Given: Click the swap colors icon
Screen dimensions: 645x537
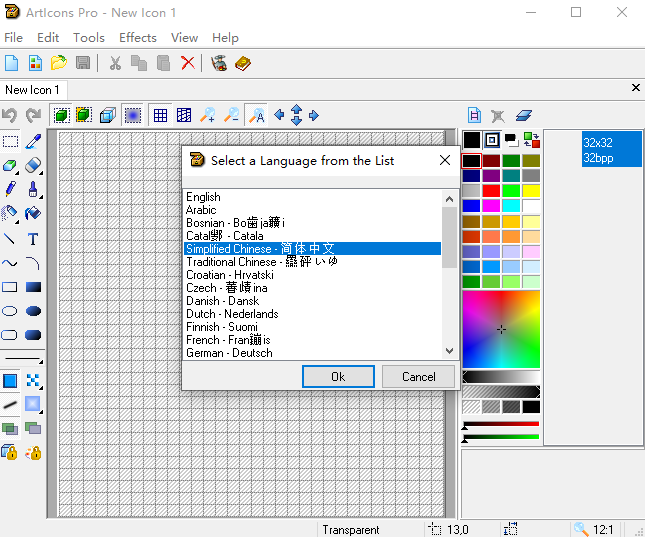Looking at the screenshot, I should 531,140.
